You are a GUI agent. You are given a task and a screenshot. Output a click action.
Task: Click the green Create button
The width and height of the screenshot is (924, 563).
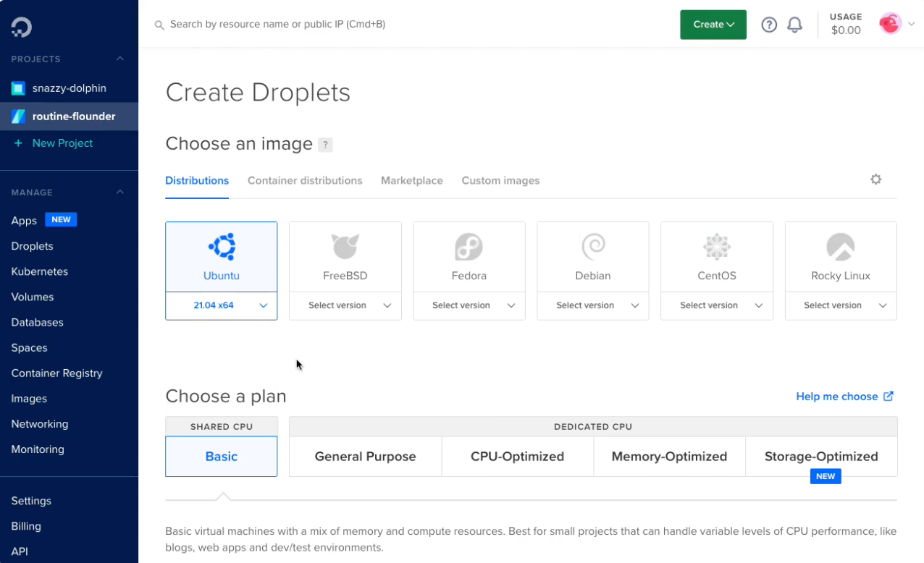(x=713, y=25)
